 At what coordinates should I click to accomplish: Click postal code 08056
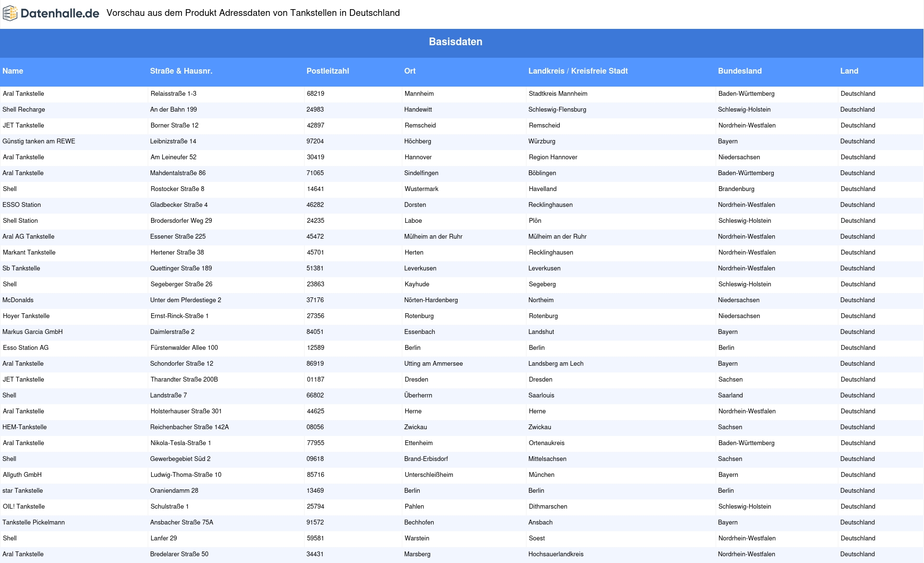point(315,427)
